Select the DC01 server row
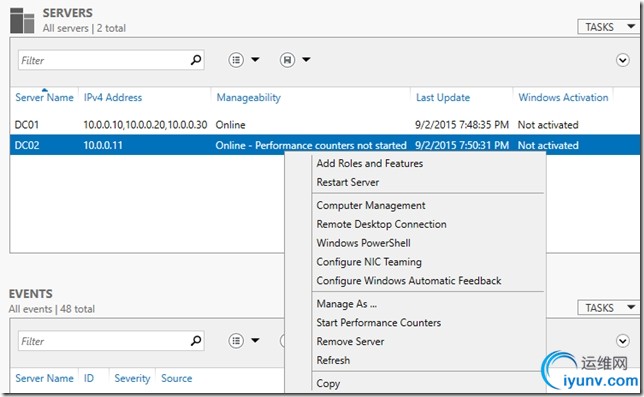This screenshot has width=644, height=397. pos(324,125)
